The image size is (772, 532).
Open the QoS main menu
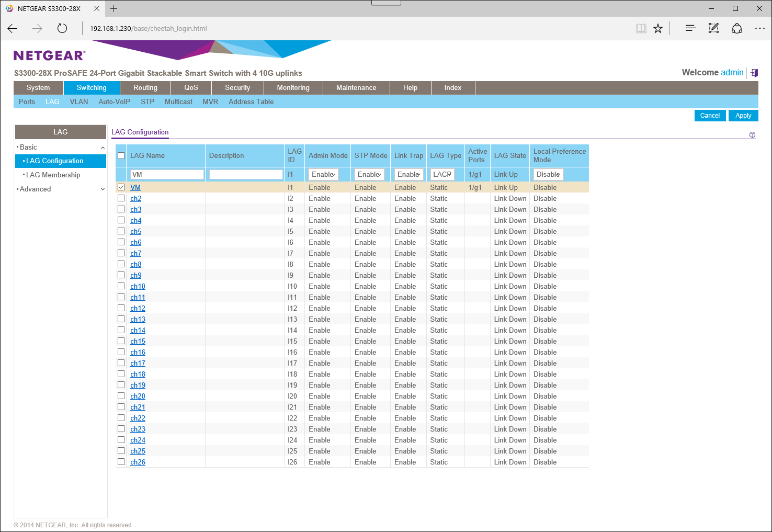click(x=191, y=88)
